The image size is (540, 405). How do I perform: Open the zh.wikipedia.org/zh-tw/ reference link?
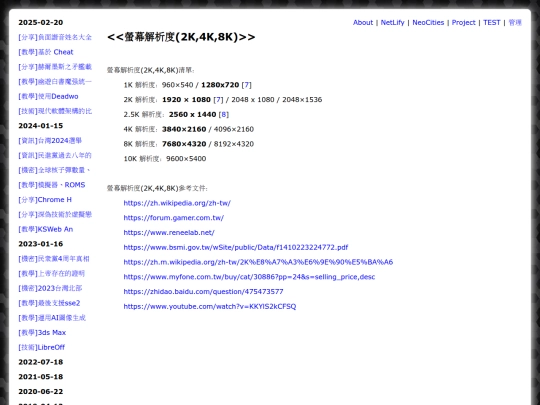[x=177, y=203]
